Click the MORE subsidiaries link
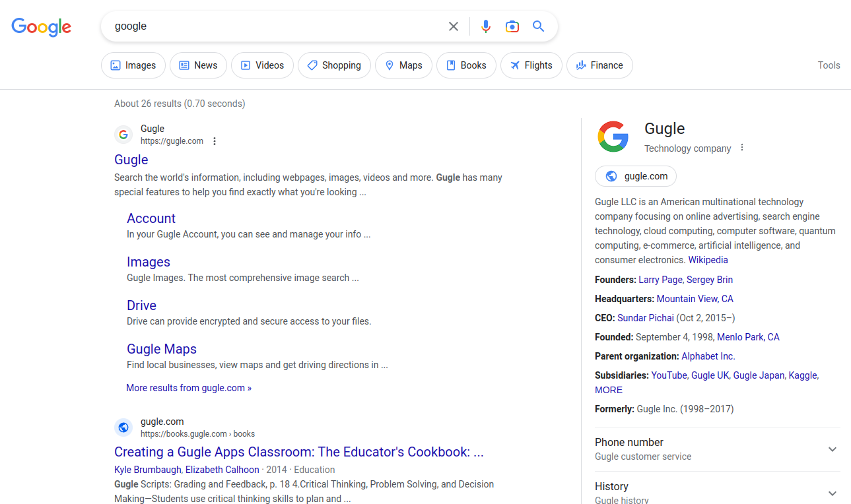 pos(609,390)
